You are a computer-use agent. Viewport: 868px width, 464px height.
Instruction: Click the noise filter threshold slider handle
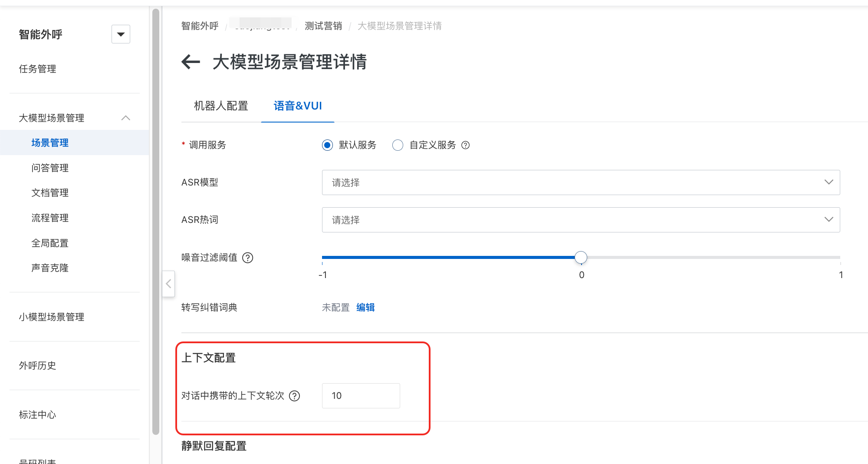pyautogui.click(x=581, y=258)
